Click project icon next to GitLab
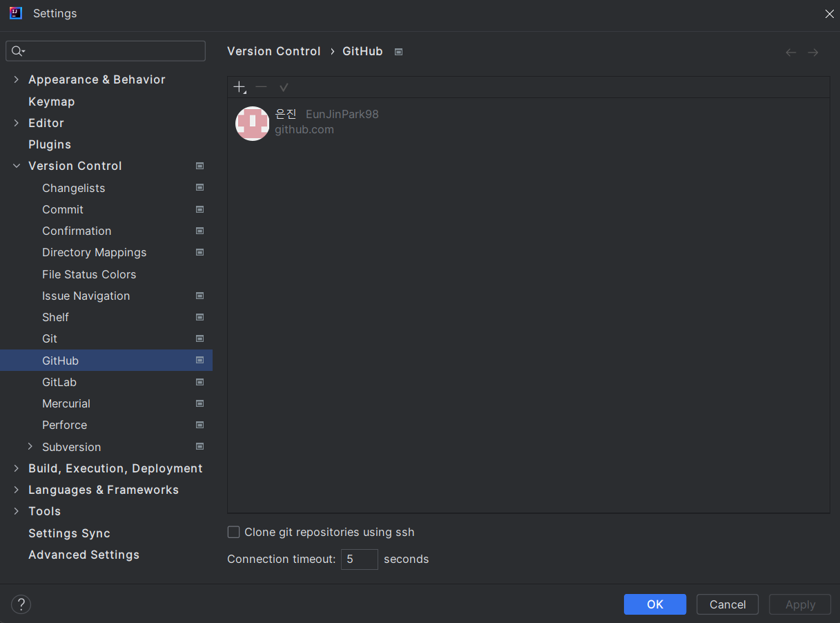 click(x=199, y=382)
